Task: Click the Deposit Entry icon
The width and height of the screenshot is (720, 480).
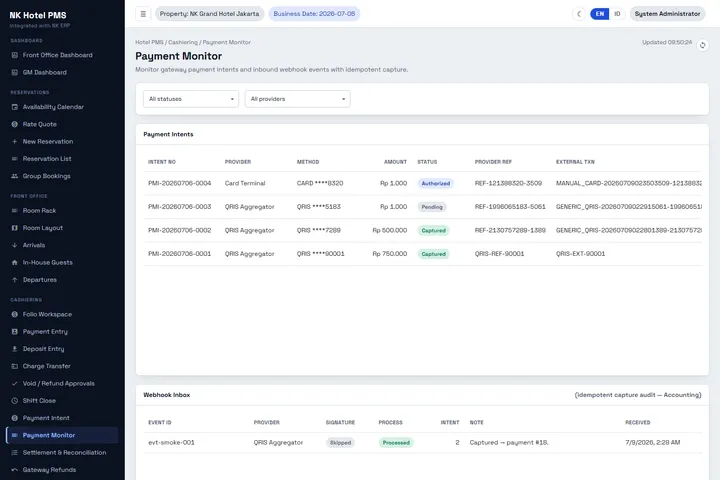Action: tap(15, 349)
